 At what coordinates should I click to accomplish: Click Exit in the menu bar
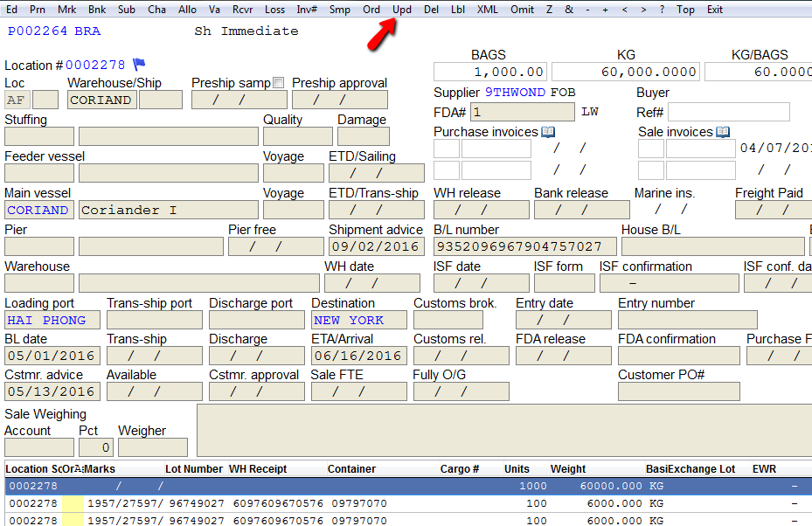tap(715, 10)
